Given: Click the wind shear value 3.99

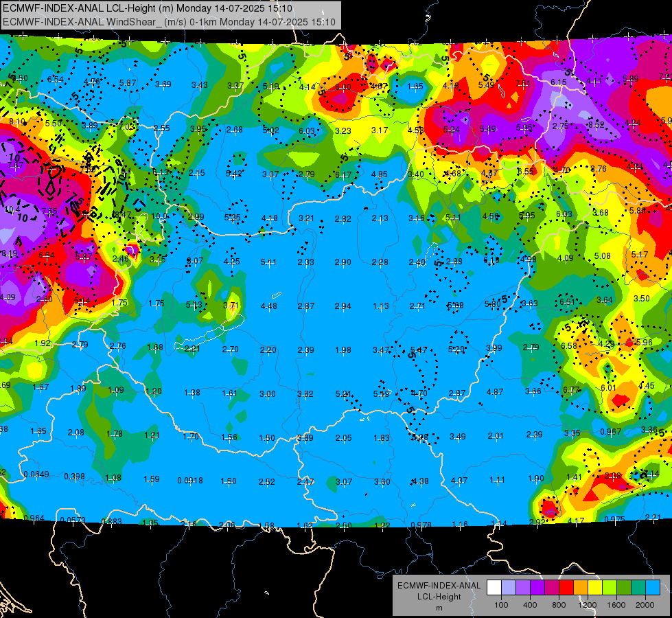Looking at the screenshot, I should (x=494, y=348).
